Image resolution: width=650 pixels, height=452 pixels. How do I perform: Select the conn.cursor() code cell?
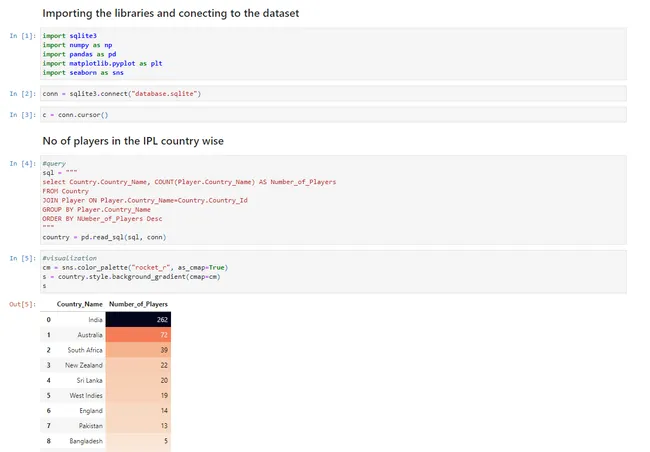click(x=333, y=115)
